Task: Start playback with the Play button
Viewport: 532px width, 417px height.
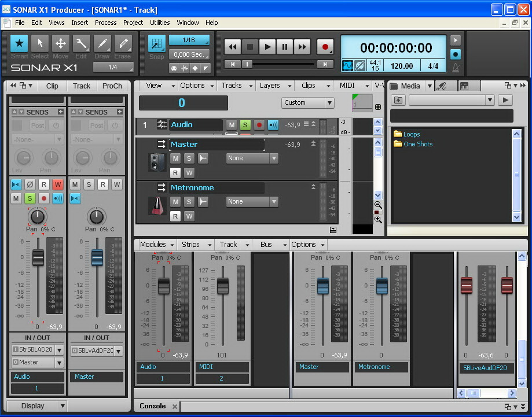Action: [x=267, y=47]
